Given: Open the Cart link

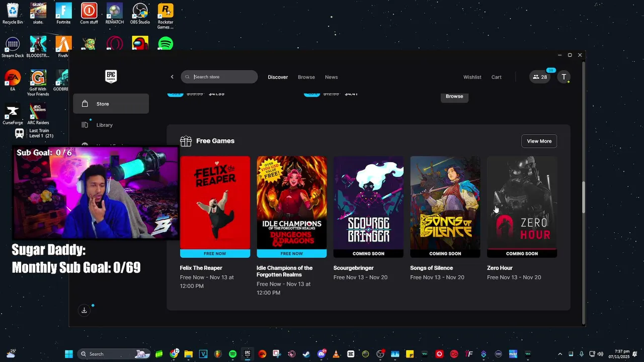Looking at the screenshot, I should (x=497, y=77).
